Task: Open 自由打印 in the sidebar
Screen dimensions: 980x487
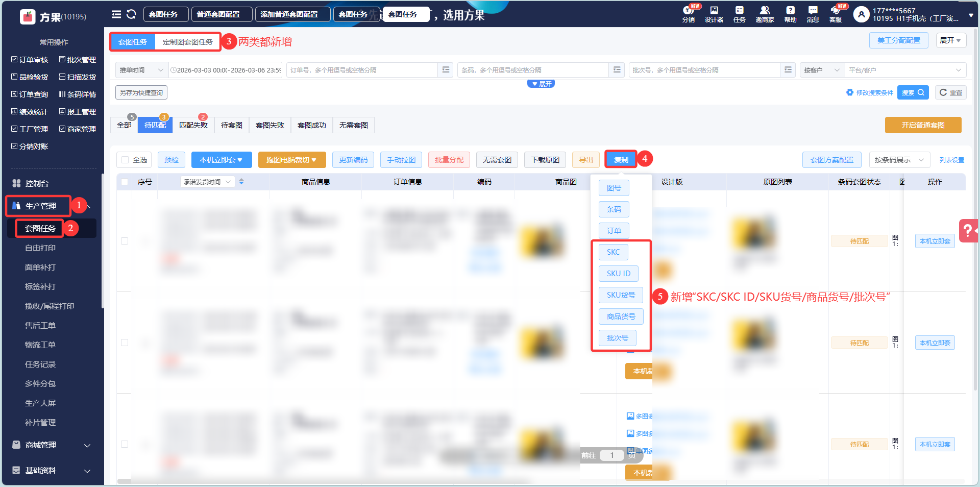Action: [40, 248]
